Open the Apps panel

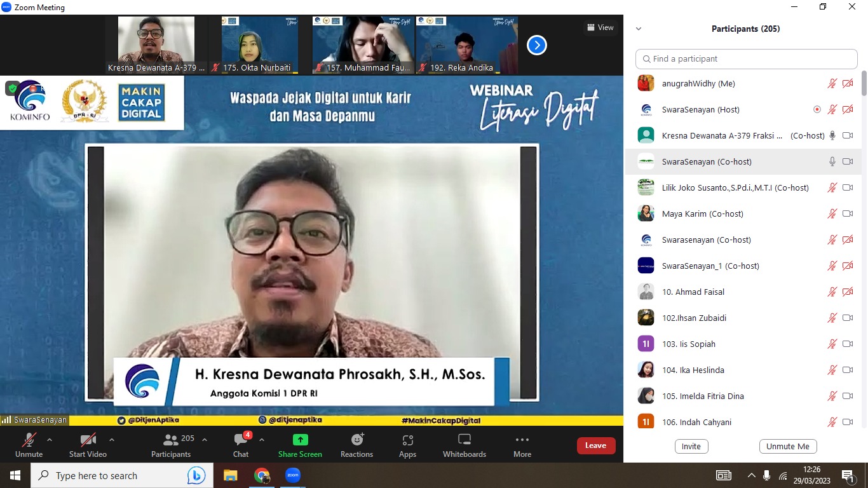[x=407, y=440]
